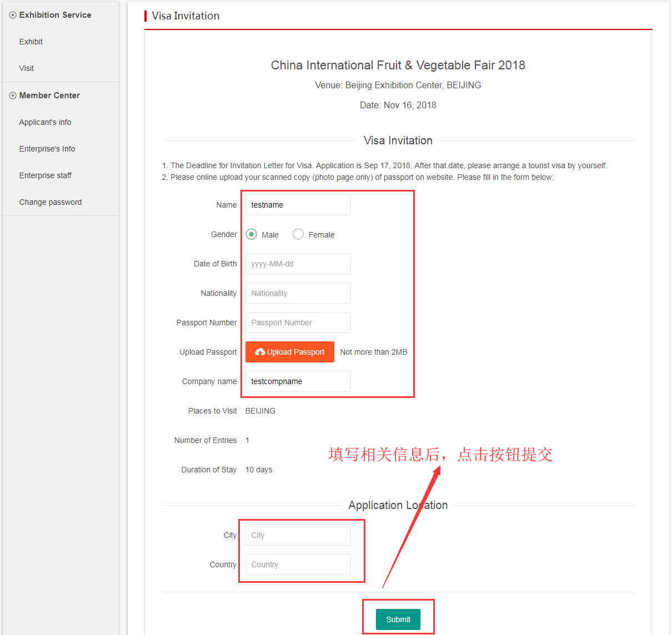672x635 pixels.
Task: Click the '10 days' Duration of Stay value
Action: (259, 470)
